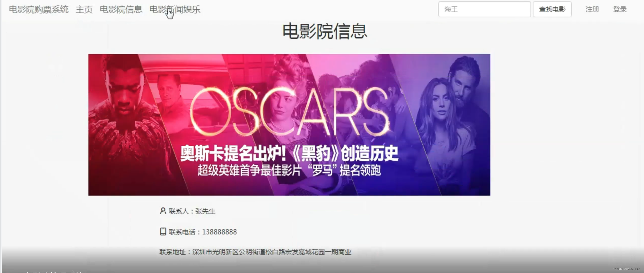Click the person icon beside 联系人
This screenshot has width=644, height=273.
[163, 211]
